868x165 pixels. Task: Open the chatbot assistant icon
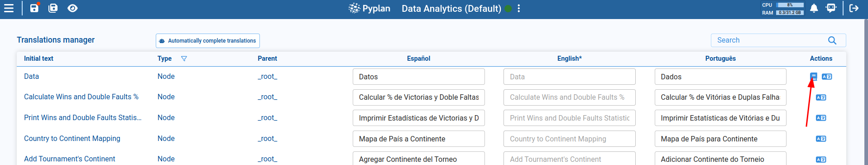831,8
